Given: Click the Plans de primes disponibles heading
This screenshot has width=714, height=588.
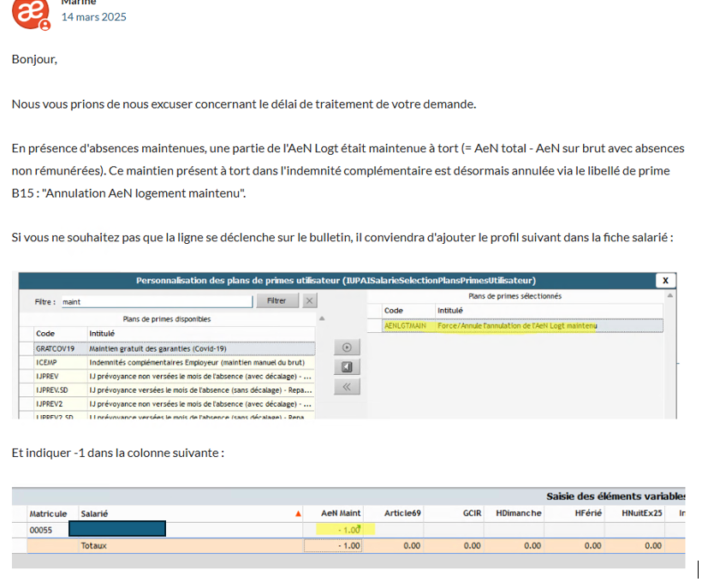Looking at the screenshot, I should click(x=167, y=319).
